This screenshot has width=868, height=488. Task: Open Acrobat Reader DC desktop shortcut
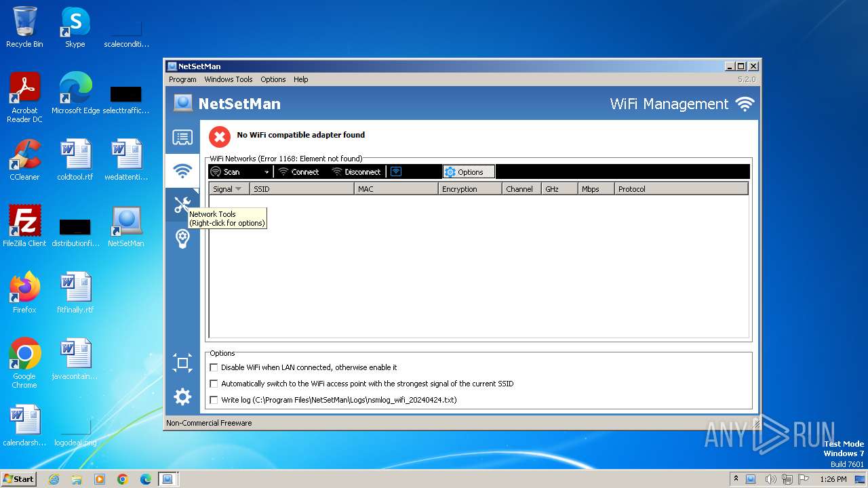click(24, 98)
